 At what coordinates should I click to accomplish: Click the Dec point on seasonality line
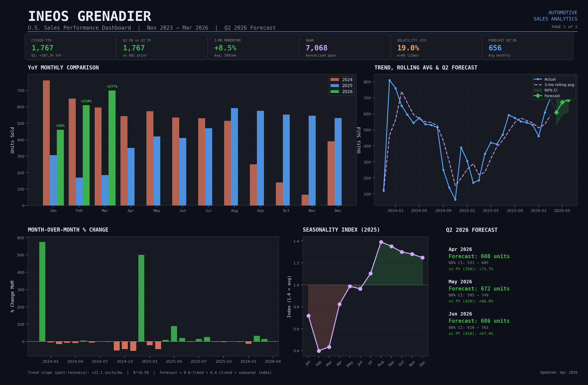422,258
